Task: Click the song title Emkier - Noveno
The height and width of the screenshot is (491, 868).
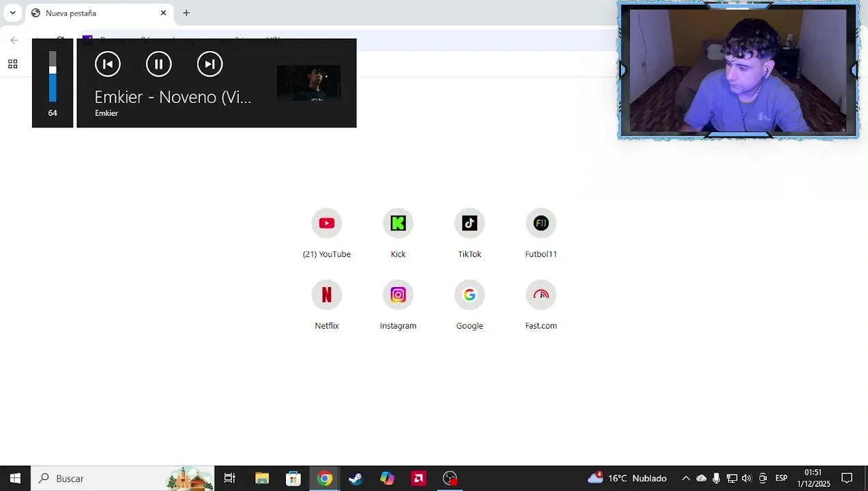Action: point(173,97)
